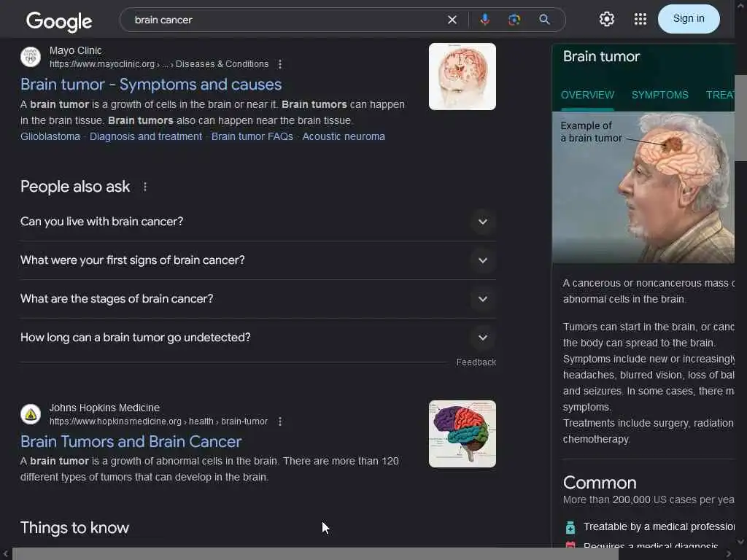
Task: Open the three-dot menu beside People also ask
Action: 145,187
